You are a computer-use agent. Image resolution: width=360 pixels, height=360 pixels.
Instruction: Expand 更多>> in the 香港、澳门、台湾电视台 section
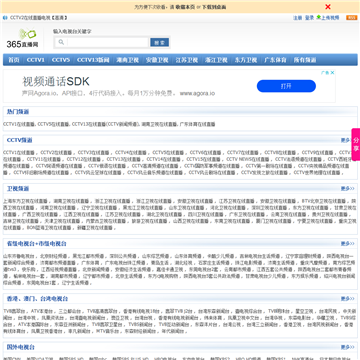pos(347,299)
